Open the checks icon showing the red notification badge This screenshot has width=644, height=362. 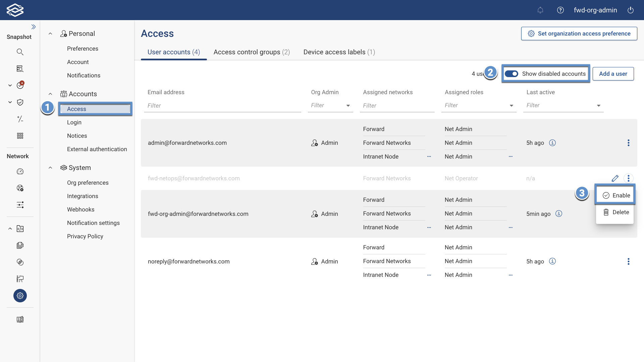(x=20, y=85)
